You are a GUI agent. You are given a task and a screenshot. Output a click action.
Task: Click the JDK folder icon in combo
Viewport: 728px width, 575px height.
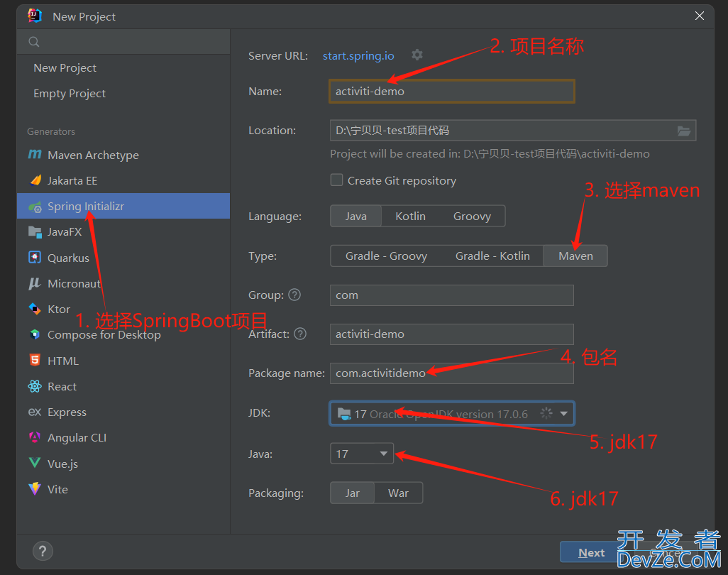344,414
